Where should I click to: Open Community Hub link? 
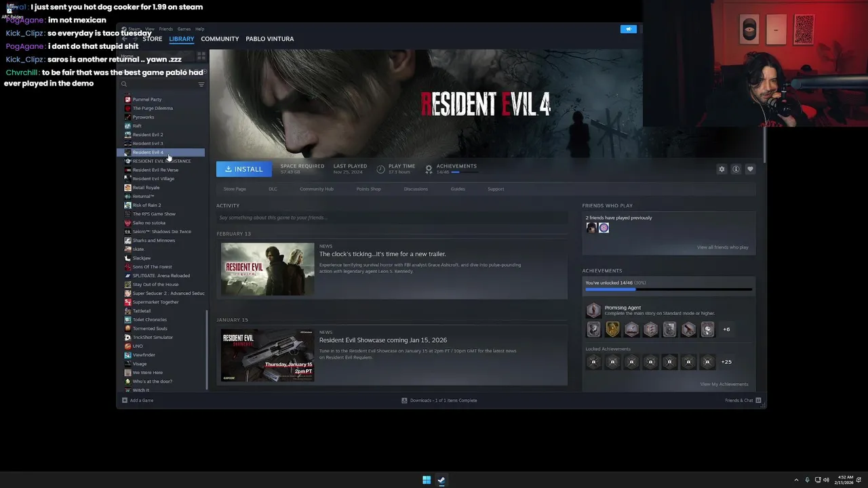click(317, 189)
